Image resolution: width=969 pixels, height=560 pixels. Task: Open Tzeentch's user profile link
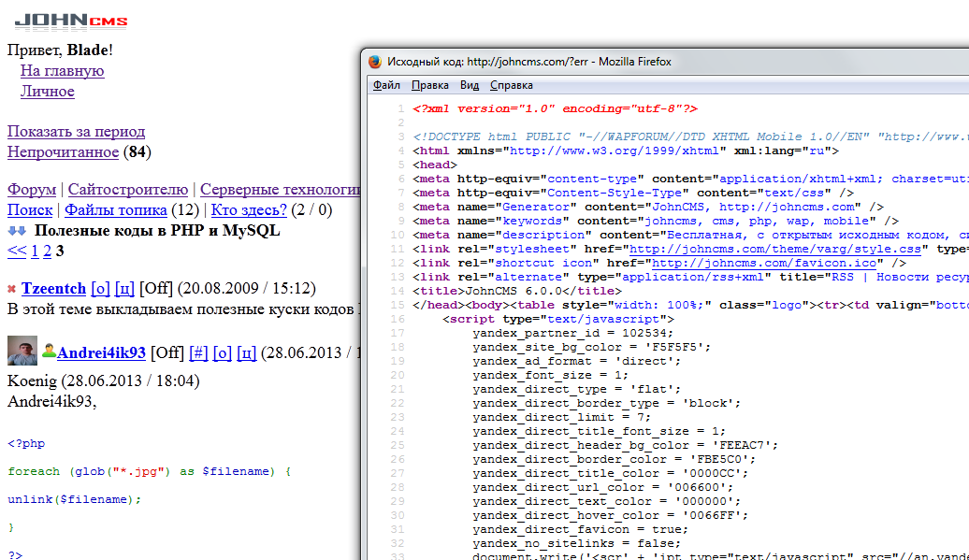coord(53,289)
